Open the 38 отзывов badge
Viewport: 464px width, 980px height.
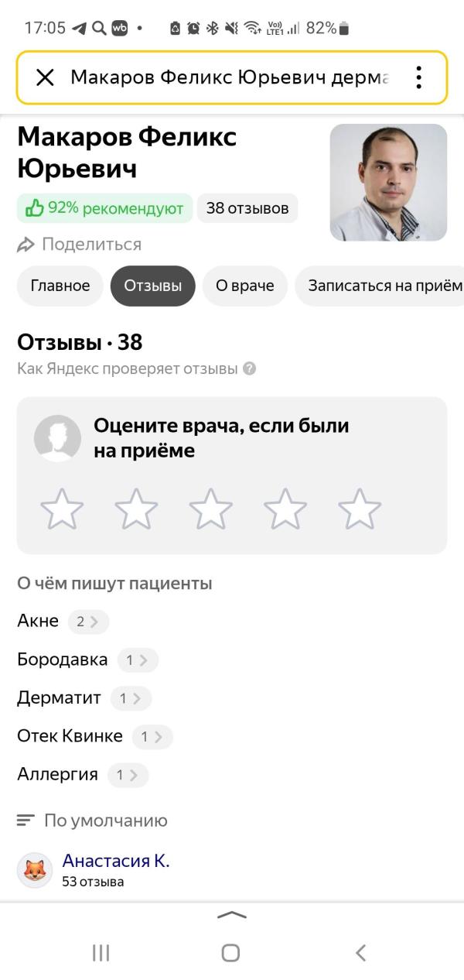pyautogui.click(x=247, y=208)
